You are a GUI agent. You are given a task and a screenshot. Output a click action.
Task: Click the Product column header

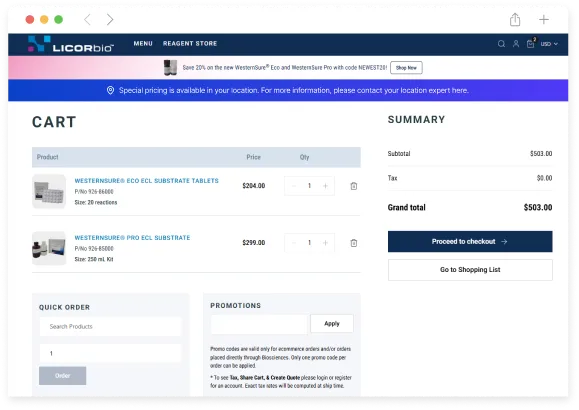click(48, 157)
